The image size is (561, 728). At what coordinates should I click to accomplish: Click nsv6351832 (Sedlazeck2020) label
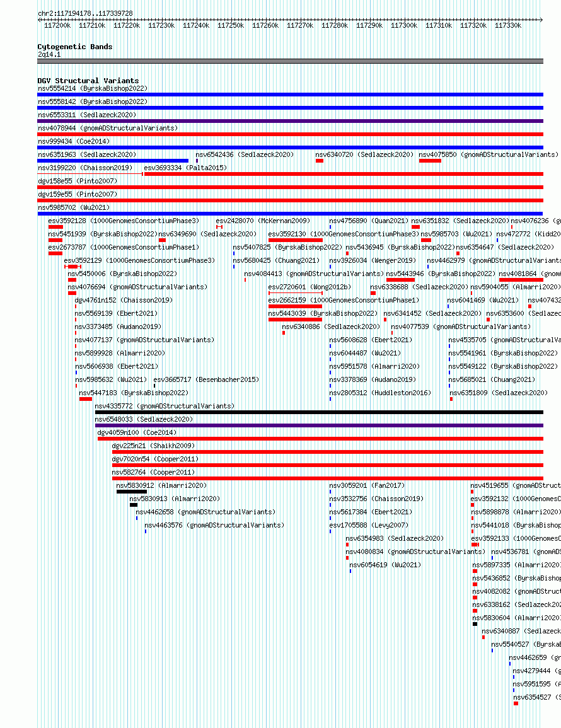[460, 221]
